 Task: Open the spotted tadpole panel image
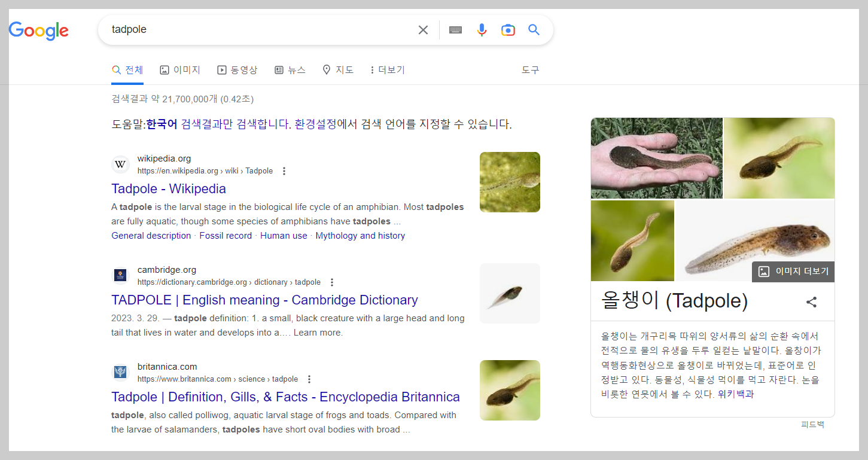click(x=755, y=241)
